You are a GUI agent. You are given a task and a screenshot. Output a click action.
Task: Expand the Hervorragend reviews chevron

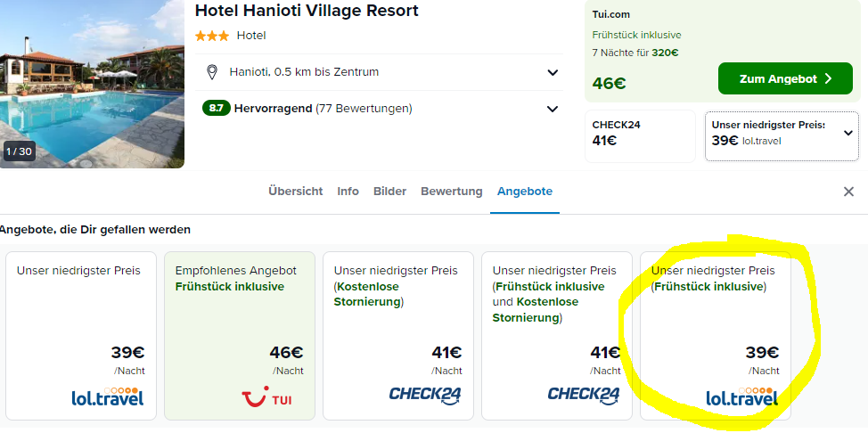point(553,109)
